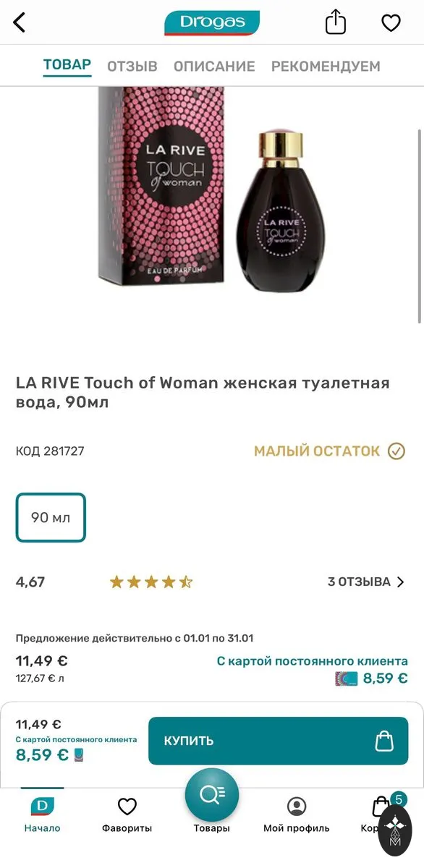Image resolution: width=424 pixels, height=868 pixels.
Task: Switch to the ОТЗЫВ tab
Action: pyautogui.click(x=132, y=67)
